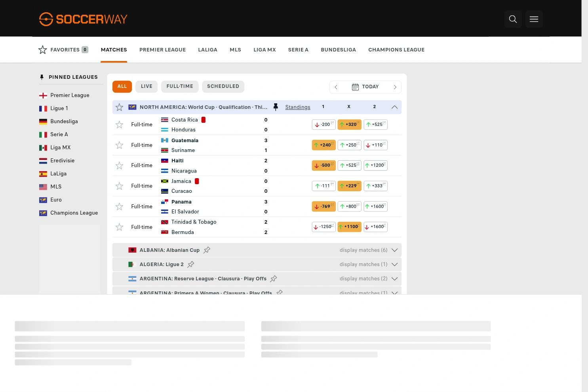Click the -769 odds for Panama
The height and width of the screenshot is (392, 588).
(323, 206)
